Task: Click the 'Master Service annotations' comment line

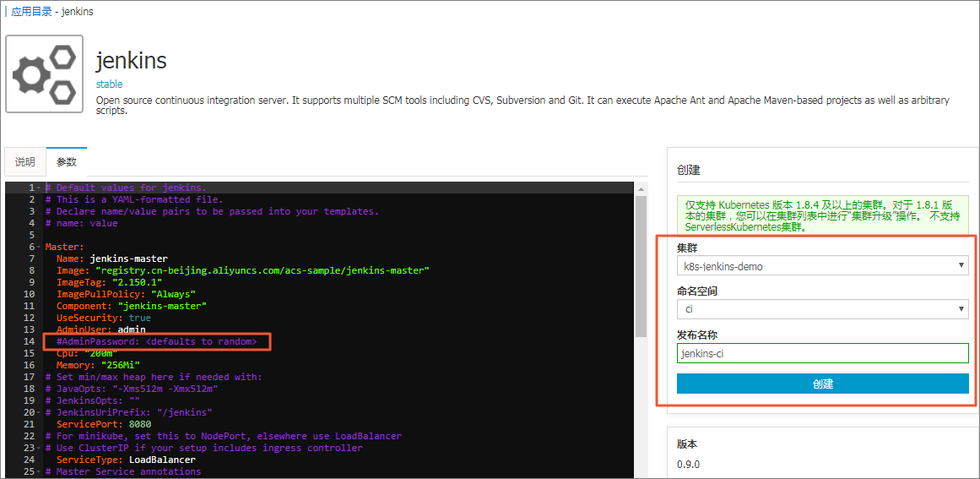Action: [123, 471]
